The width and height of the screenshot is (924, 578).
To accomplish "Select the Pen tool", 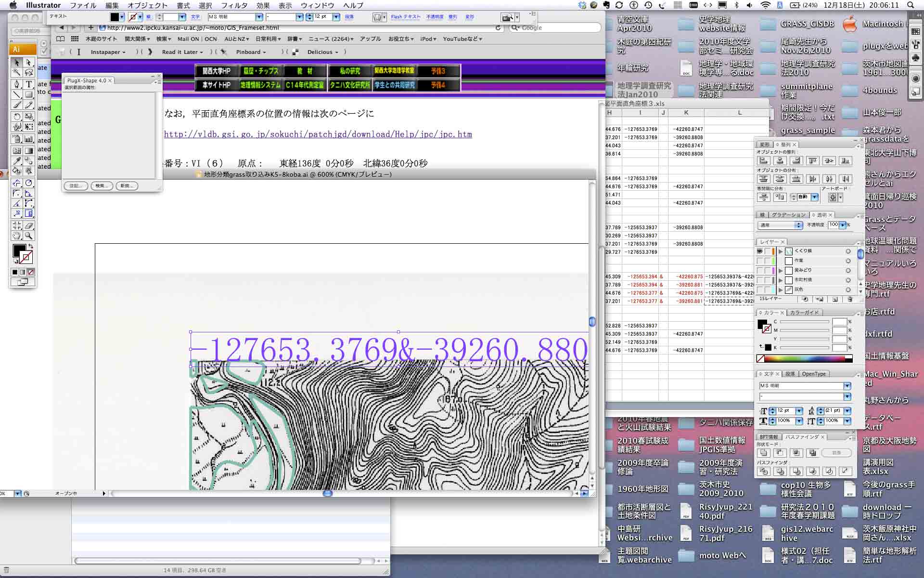I will 17,84.
